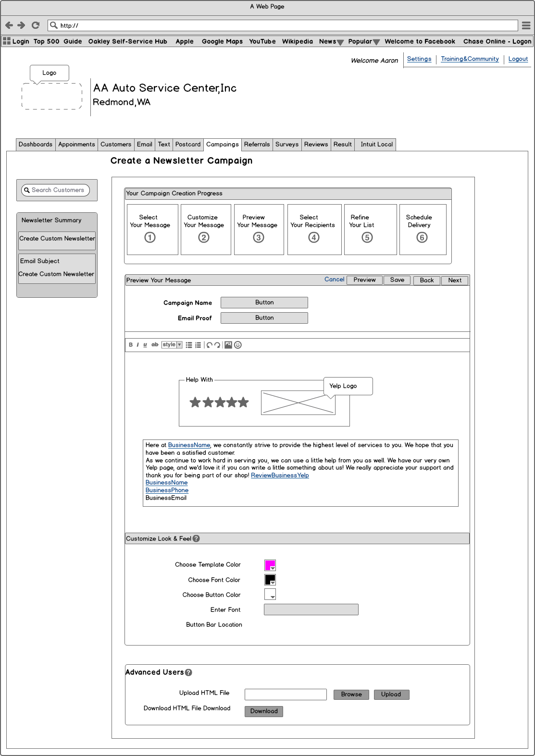Insert an image into the message
The width and height of the screenshot is (535, 756).
point(228,345)
